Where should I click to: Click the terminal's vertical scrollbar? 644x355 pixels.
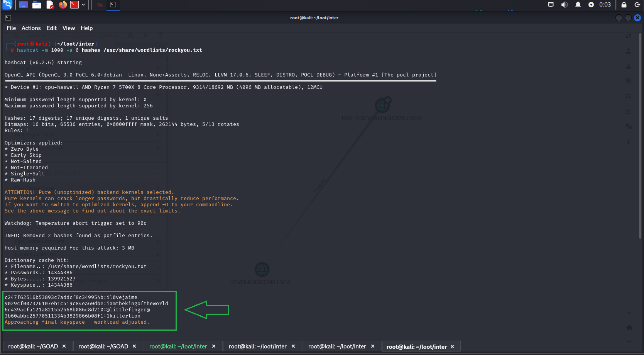(640, 155)
